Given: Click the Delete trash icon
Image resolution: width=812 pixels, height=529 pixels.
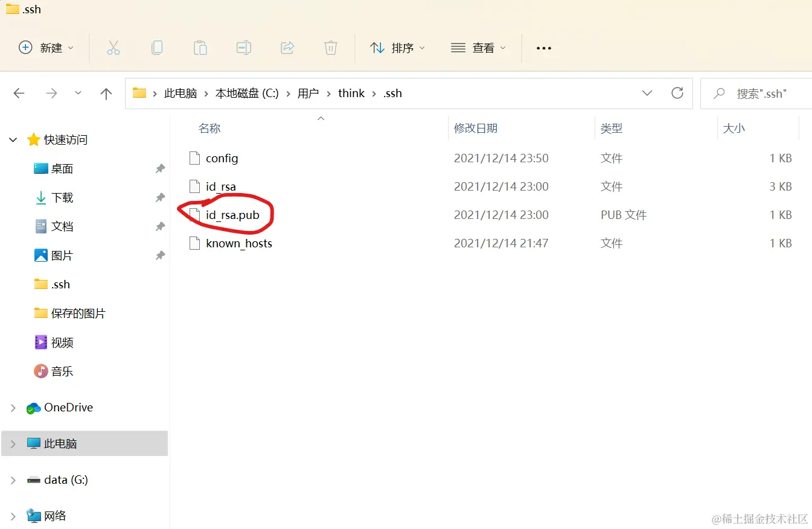Looking at the screenshot, I should click(331, 48).
